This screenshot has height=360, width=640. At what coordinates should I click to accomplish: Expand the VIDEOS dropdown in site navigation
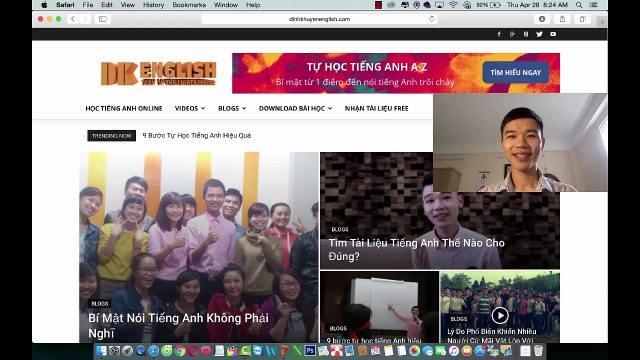[x=190, y=108]
